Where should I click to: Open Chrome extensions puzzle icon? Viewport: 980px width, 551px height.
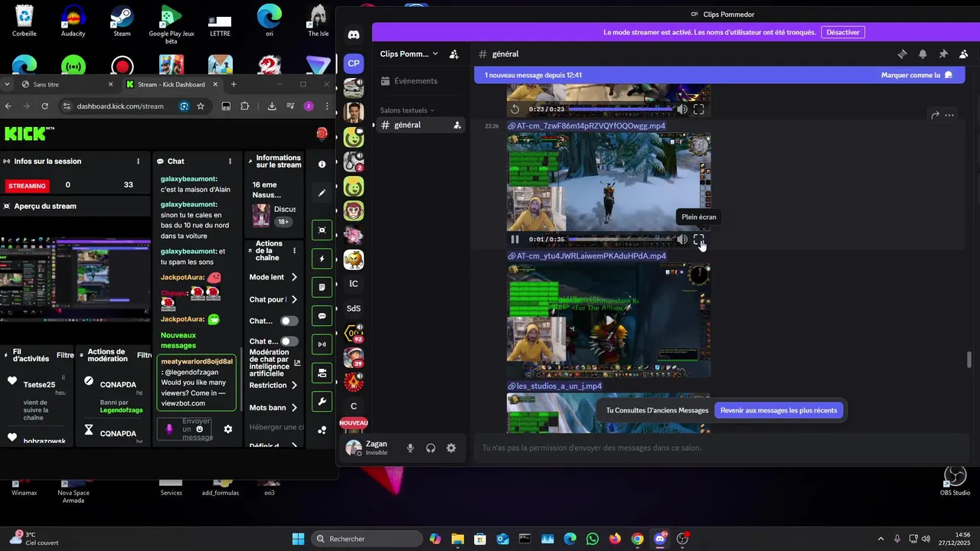tap(245, 106)
